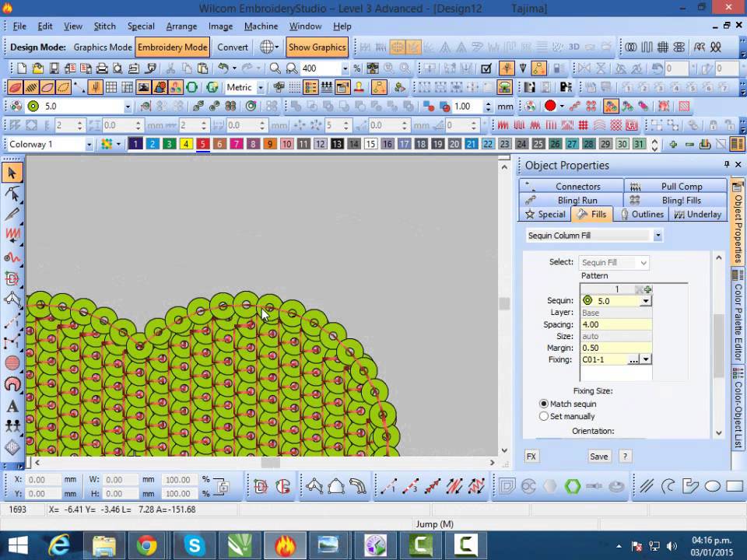Save the design with the floppy disk icon
Image resolution: width=747 pixels, height=560 pixels.
pos(54,68)
